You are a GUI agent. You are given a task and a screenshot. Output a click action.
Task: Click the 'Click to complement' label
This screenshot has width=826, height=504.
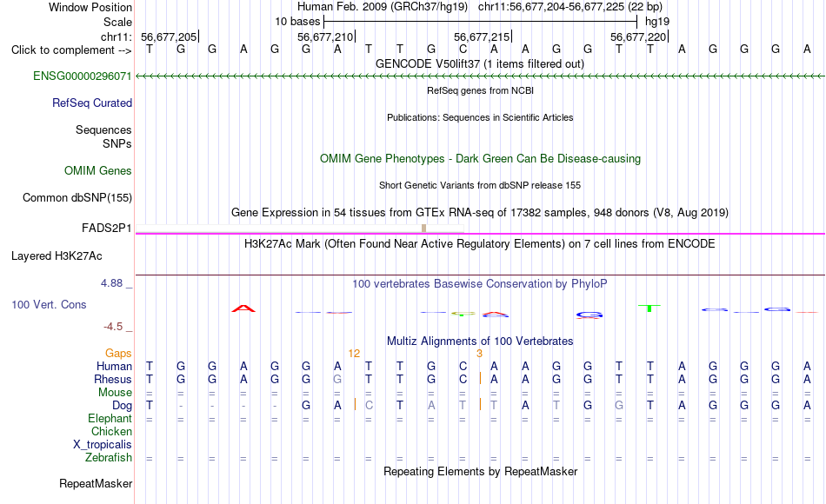(x=71, y=50)
